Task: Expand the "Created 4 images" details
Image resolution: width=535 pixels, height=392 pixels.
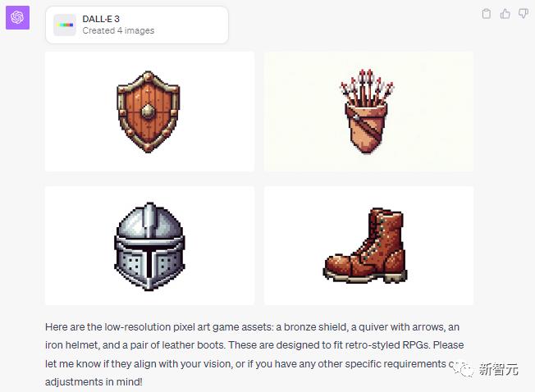Action: 118,31
